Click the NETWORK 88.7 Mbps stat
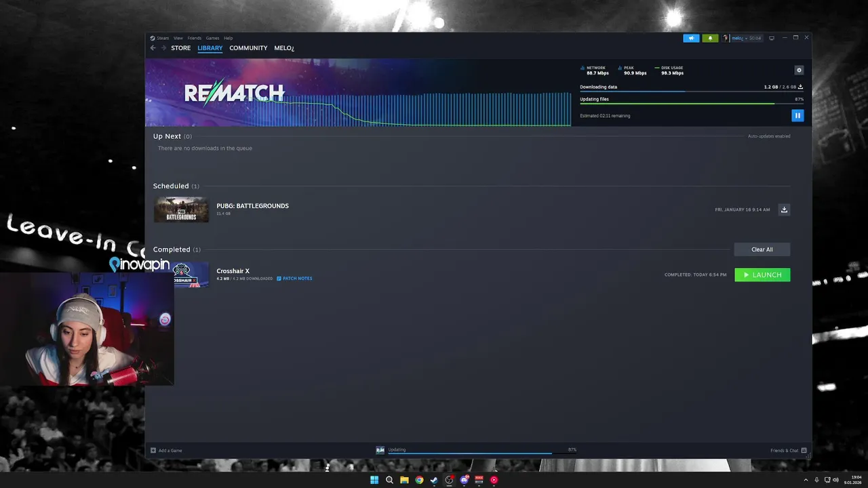 [595, 70]
